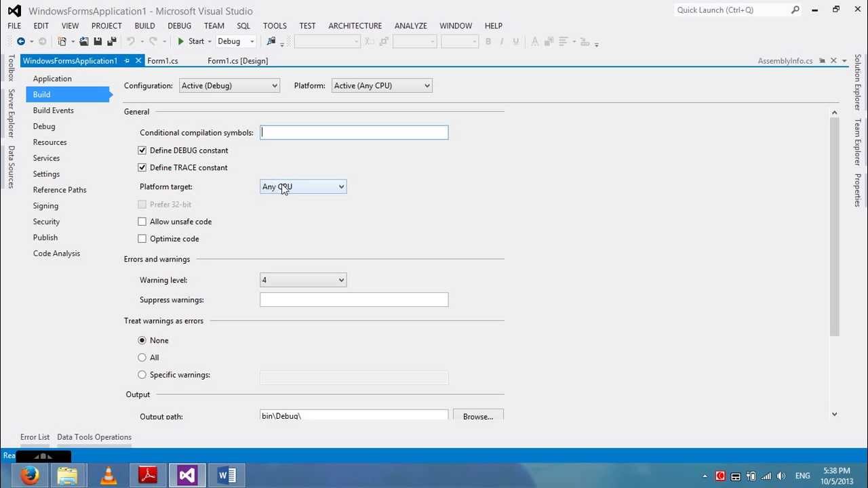This screenshot has width=868, height=488.
Task: Open the TOOLS menu
Action: [x=275, y=26]
